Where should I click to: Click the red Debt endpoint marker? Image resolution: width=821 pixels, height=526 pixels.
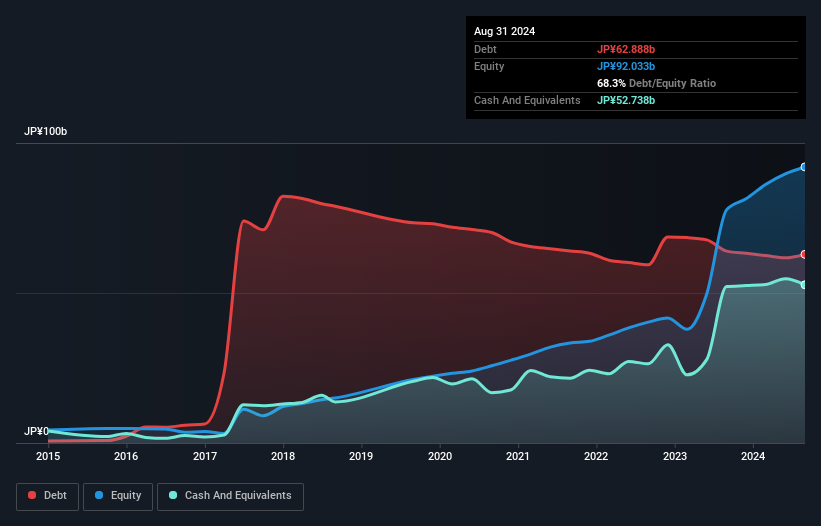coord(804,254)
